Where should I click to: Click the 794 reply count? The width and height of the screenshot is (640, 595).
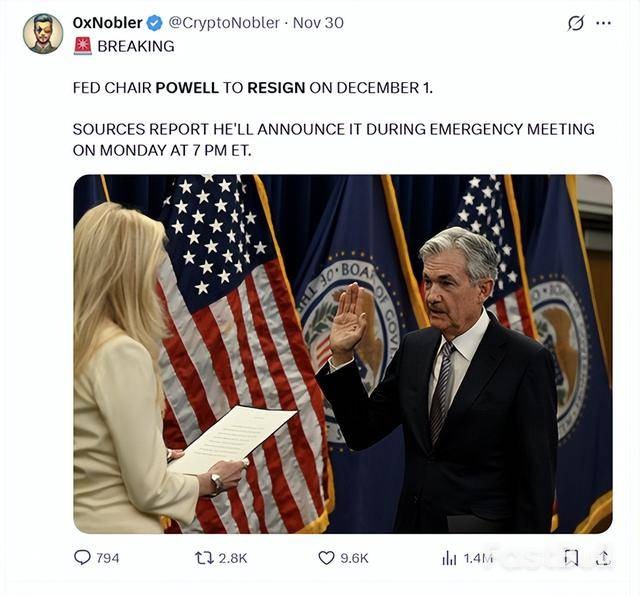tap(107, 558)
